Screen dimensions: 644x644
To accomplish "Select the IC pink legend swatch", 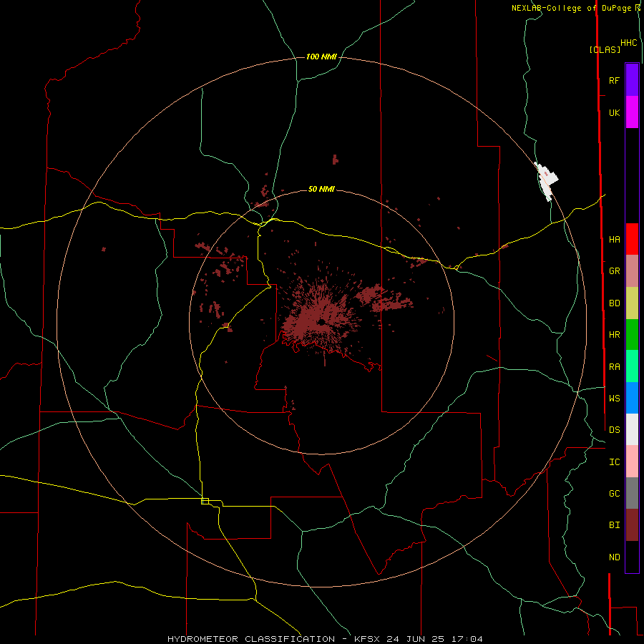I will point(632,462).
